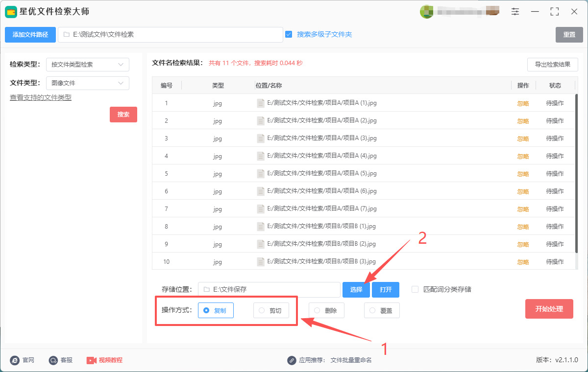The height and width of the screenshot is (372, 588).
Task: Click file icon for 项目B (1).jpg
Action: pos(261,227)
